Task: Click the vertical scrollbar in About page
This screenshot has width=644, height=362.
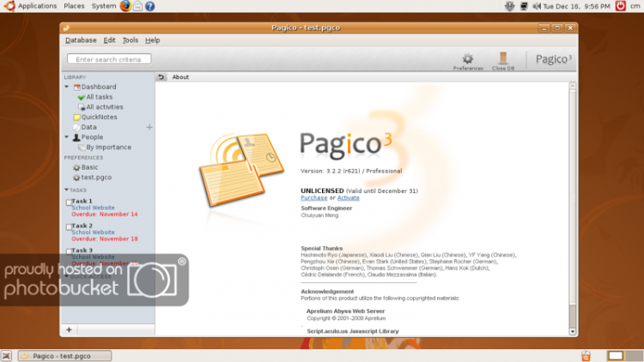Action: pyautogui.click(x=573, y=206)
